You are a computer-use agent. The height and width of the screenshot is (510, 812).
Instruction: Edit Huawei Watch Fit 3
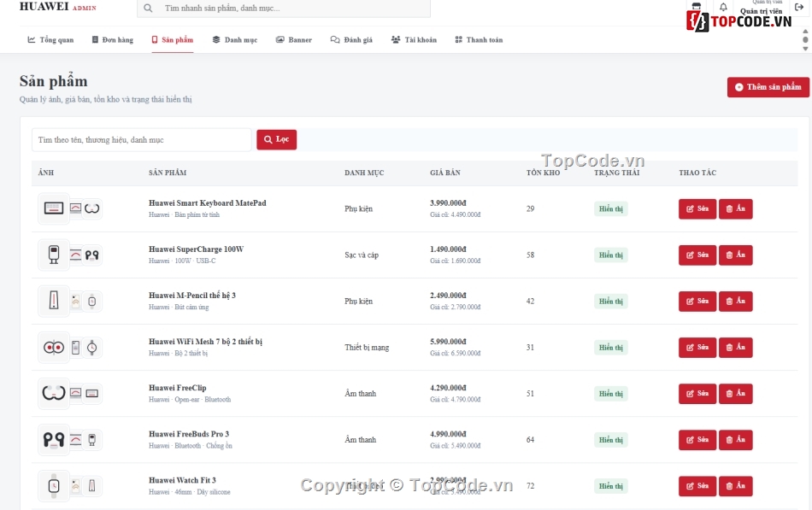point(697,486)
